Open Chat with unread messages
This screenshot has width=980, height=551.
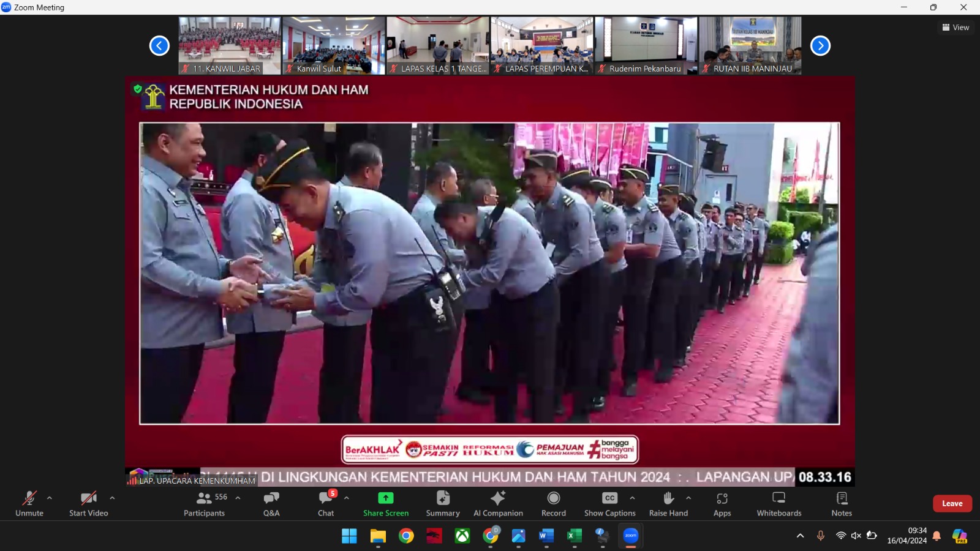click(x=326, y=504)
